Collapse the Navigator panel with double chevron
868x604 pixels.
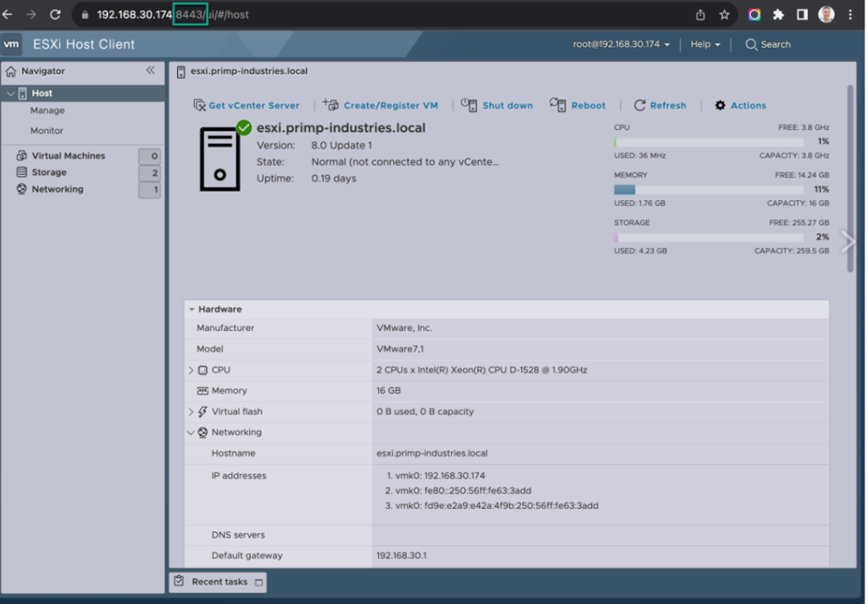[151, 70]
